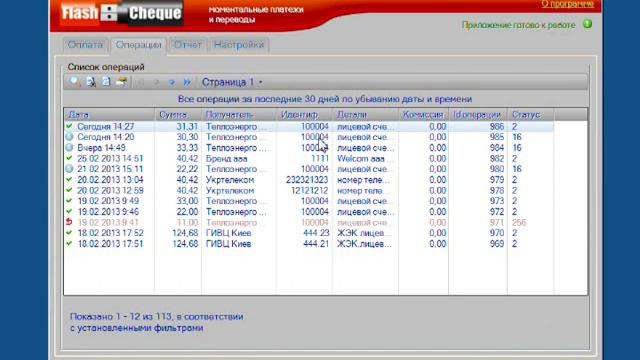The height and width of the screenshot is (360, 640).
Task: Click green check icon of 18.02.2013 17:52 row
Action: (69, 232)
